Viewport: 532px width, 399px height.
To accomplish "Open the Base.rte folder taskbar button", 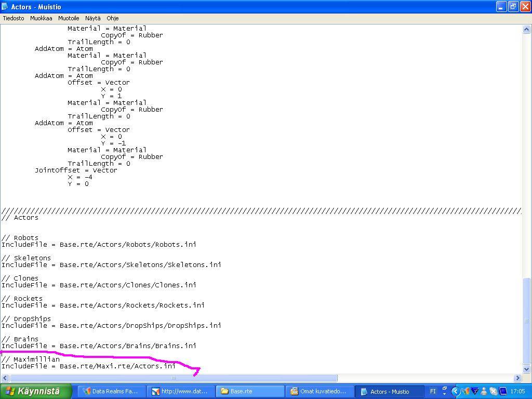I will tap(250, 391).
